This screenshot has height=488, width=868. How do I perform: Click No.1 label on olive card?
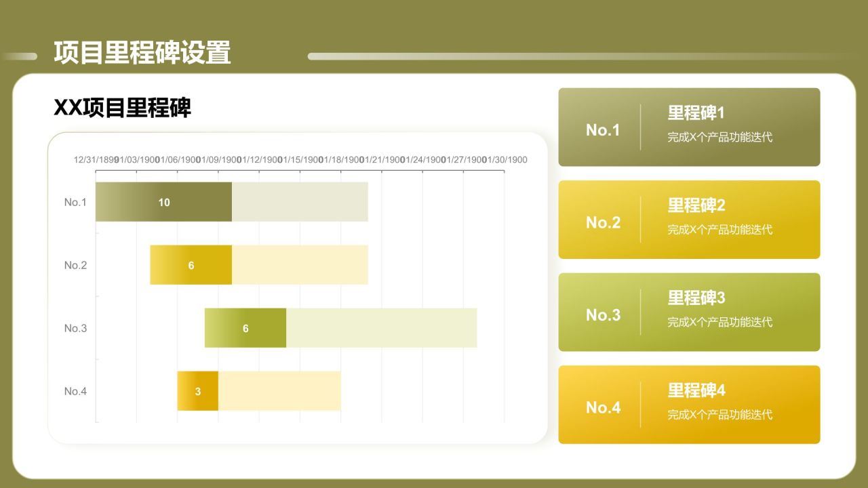click(x=603, y=130)
